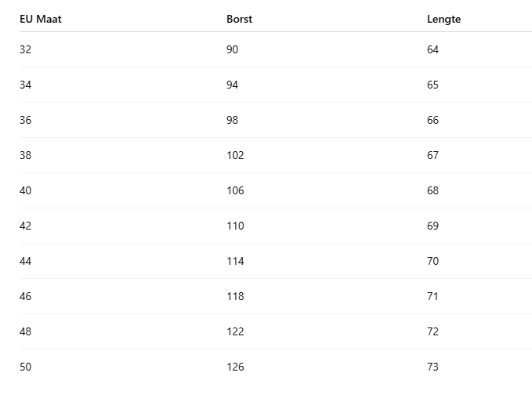Select EU size 40 cell
532x398 pixels.
(25, 190)
